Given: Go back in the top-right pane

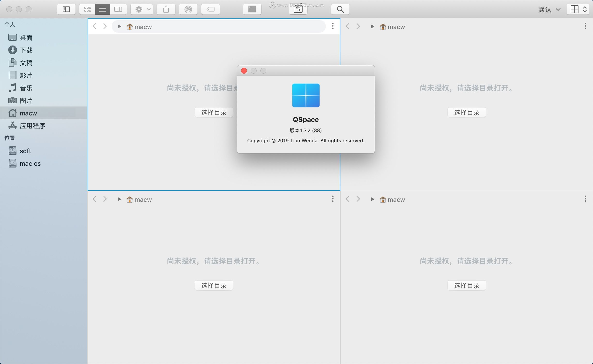Looking at the screenshot, I should coord(348,26).
